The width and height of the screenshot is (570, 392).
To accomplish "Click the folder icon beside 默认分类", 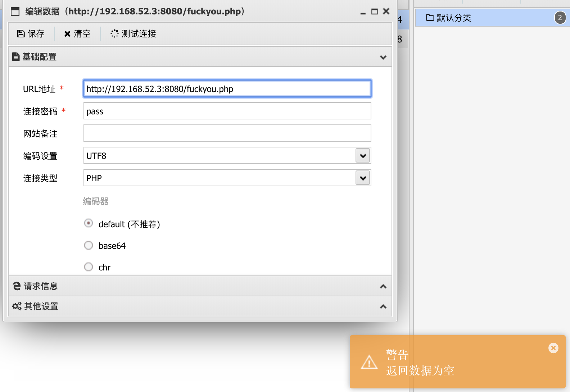I will point(430,18).
